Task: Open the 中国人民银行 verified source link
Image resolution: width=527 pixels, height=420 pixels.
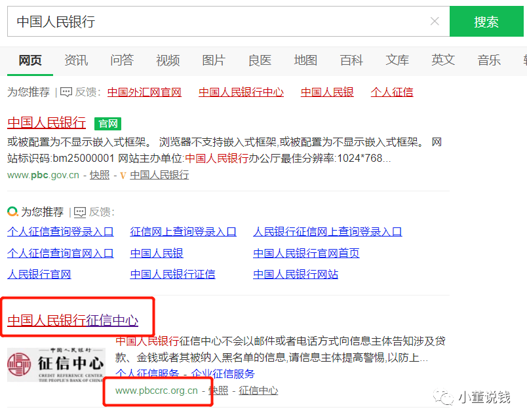Action: point(159,175)
